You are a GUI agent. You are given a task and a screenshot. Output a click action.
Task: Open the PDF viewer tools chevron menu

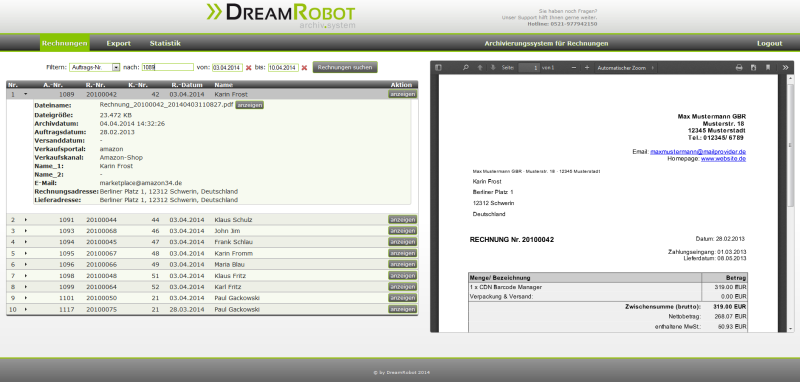pos(785,67)
